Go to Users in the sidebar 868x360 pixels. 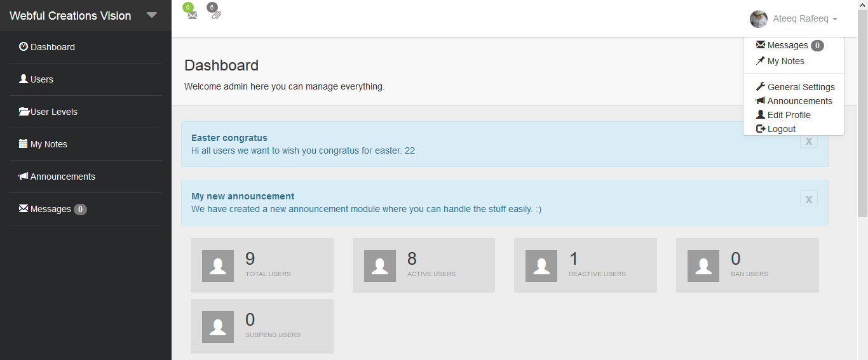point(41,79)
